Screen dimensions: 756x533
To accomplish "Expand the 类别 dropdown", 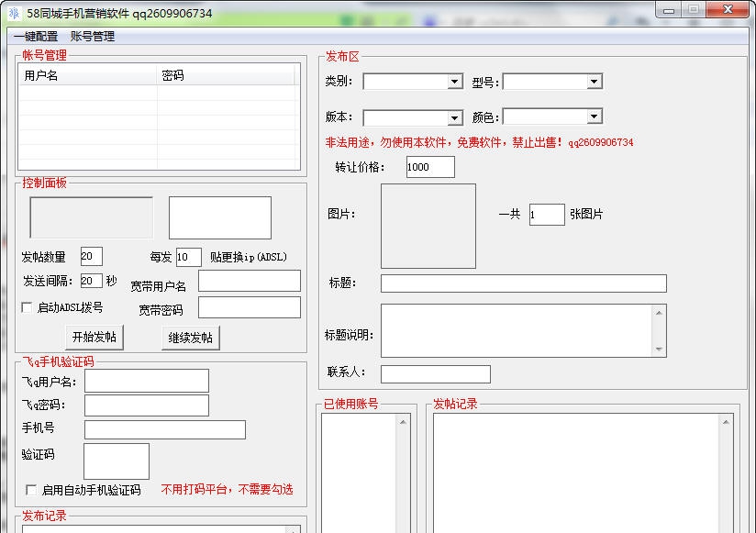I will click(x=454, y=82).
